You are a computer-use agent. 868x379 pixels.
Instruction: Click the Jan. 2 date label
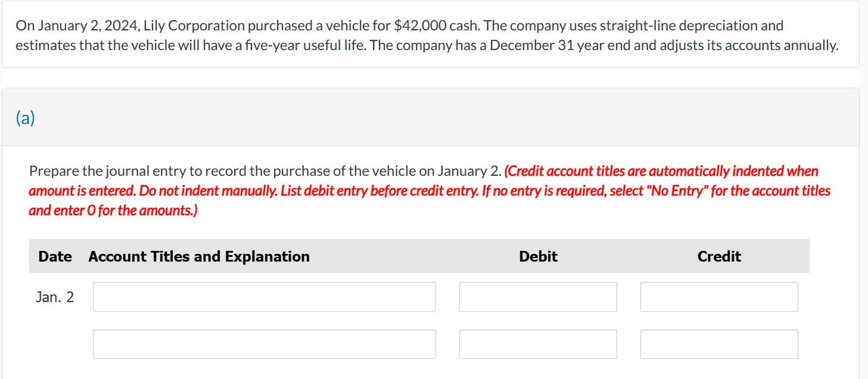(55, 296)
